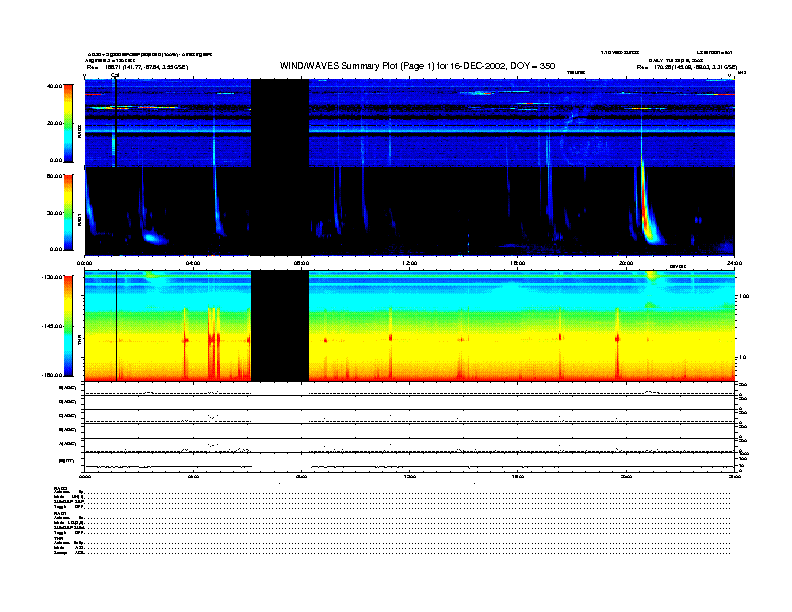Click the RAD2 color scale bar

click(x=68, y=123)
